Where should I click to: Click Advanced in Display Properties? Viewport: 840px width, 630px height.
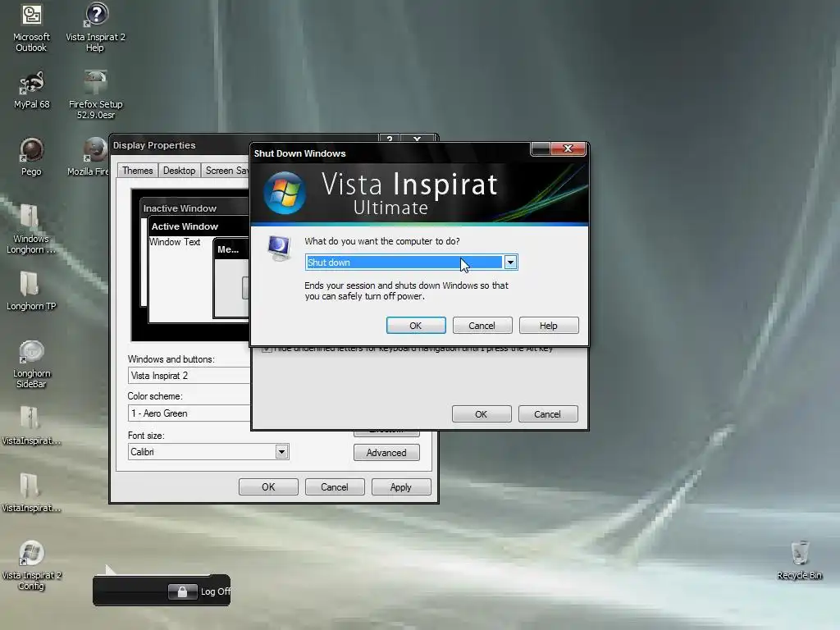click(386, 453)
